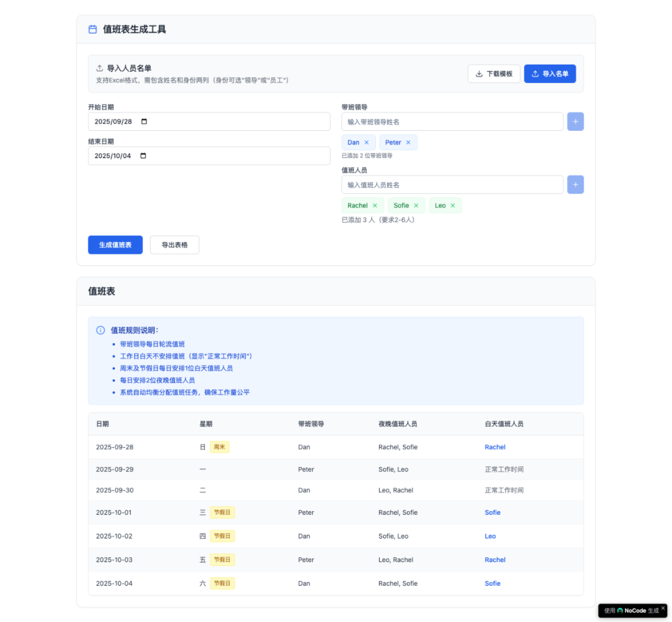Click the upload icon beside 导入人员名单
The width and height of the screenshot is (672, 622).
(x=100, y=68)
